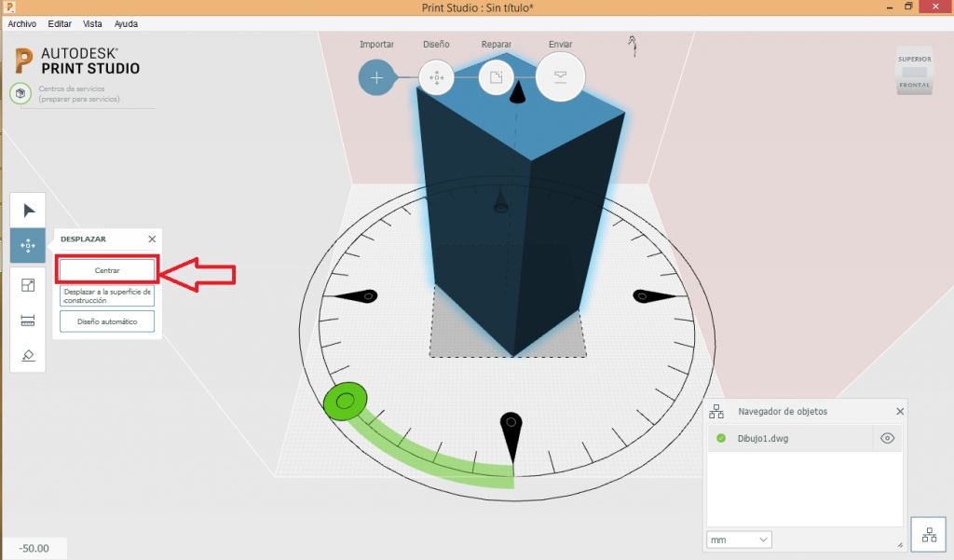Select the arrow selection tool
The width and height of the screenshot is (954, 560).
27,209
